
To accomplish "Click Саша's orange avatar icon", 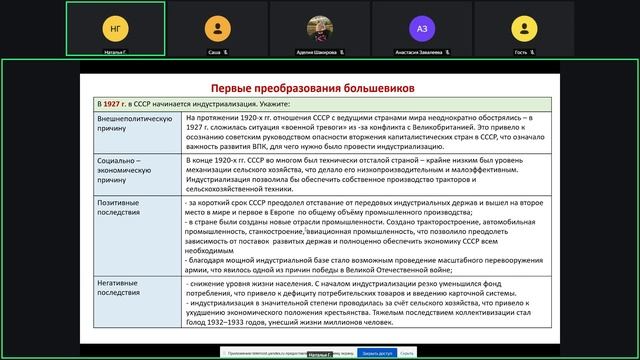I will coord(218,29).
